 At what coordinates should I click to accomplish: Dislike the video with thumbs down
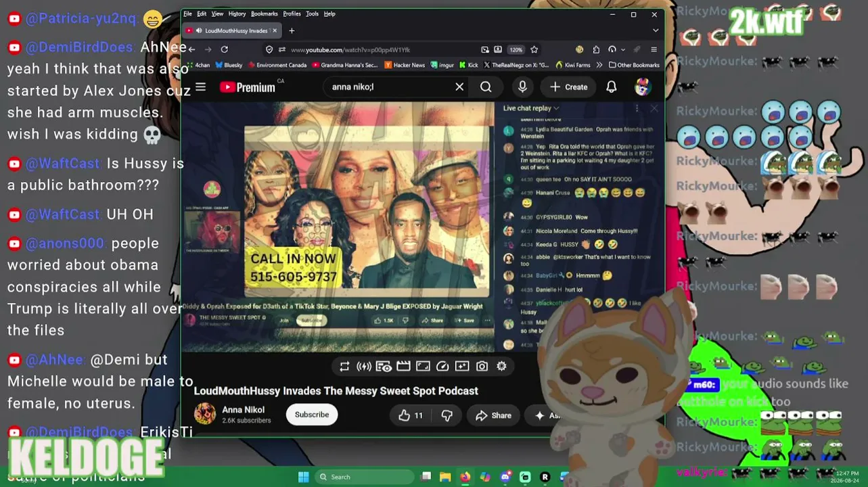447,415
